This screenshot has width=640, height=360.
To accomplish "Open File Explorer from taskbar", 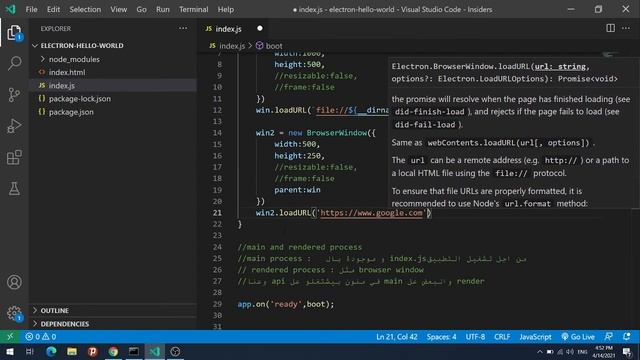I will click(x=72, y=351).
